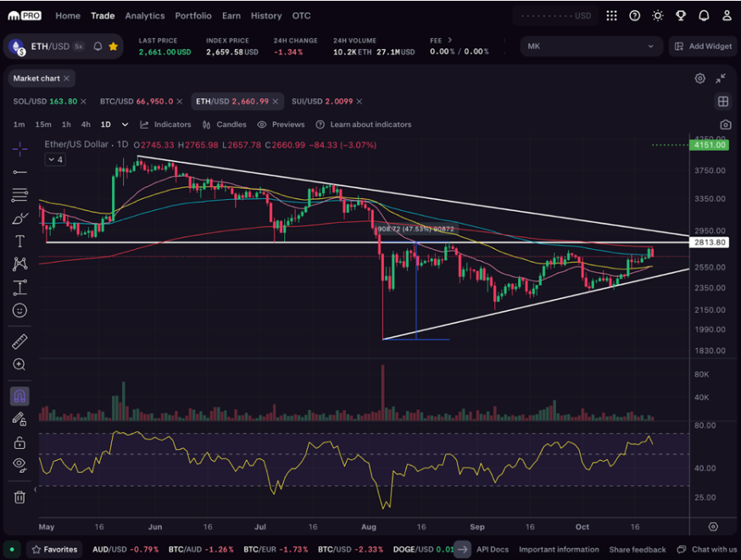This screenshot has height=560, width=741.
Task: Switch to the BTC/USD chart tab
Action: coord(136,102)
